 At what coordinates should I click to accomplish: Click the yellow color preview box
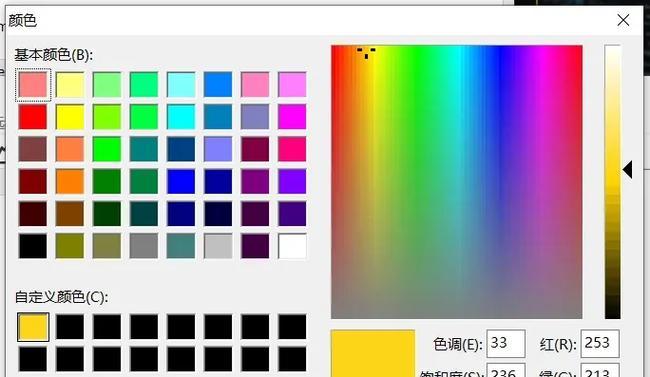(373, 353)
